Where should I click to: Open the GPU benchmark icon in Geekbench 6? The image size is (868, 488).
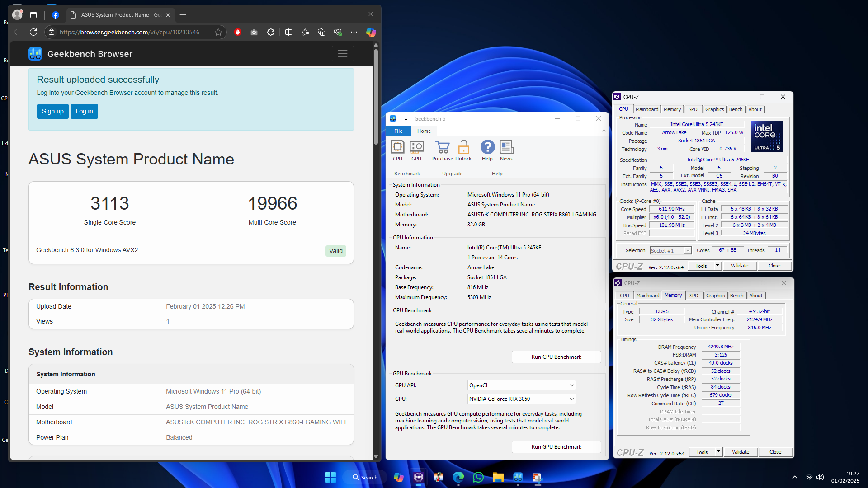416,150
